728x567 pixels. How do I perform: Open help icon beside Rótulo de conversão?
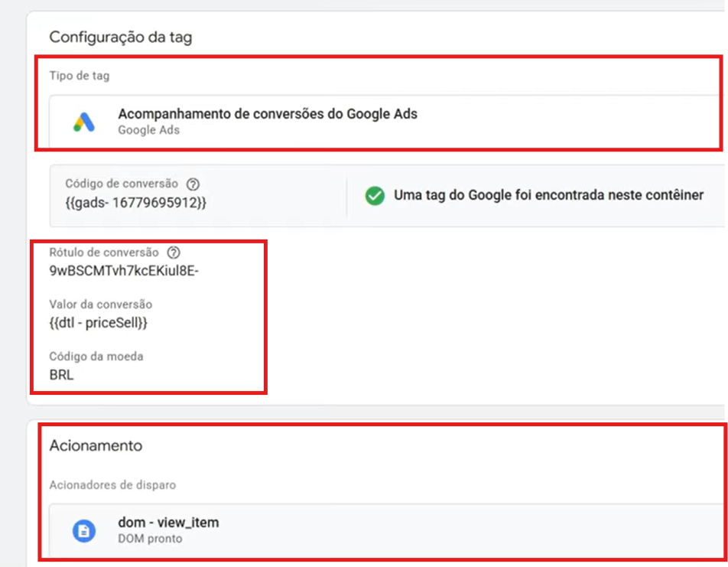[174, 253]
